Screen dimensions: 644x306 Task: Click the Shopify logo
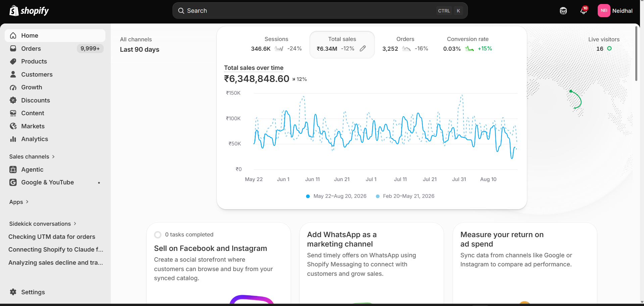(29, 11)
